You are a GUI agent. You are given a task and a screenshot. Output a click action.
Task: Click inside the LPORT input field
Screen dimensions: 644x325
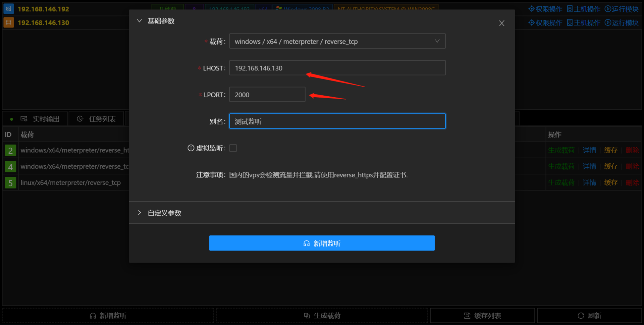coord(267,94)
